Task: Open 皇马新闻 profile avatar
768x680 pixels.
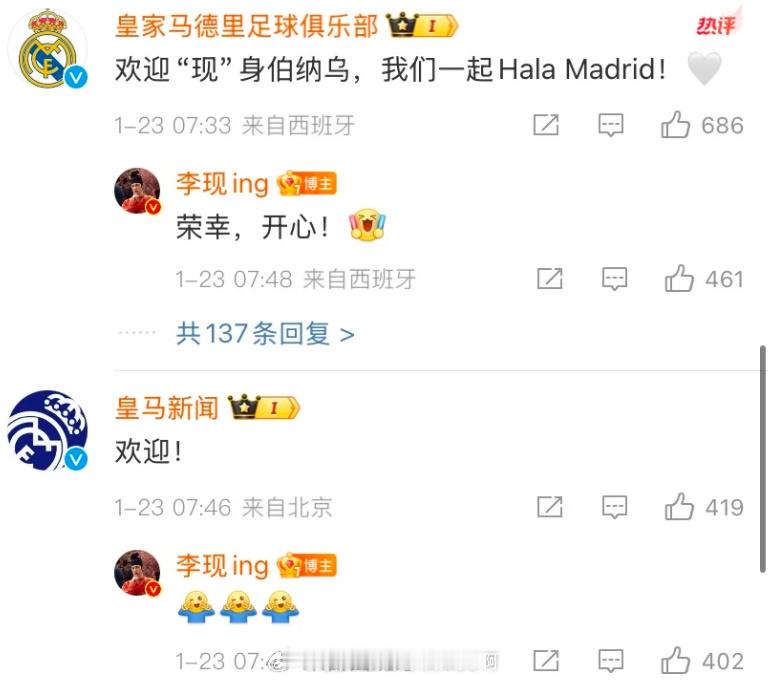Action: click(48, 431)
